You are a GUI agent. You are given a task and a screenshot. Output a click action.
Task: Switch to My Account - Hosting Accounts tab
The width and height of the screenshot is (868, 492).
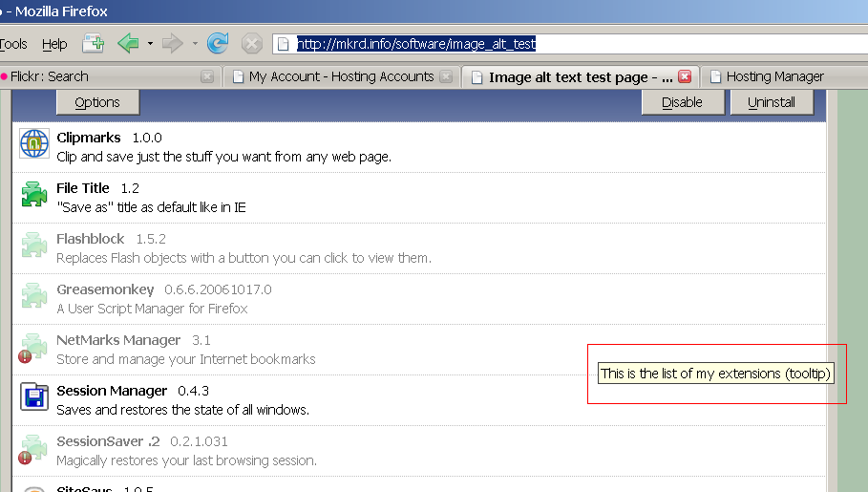342,76
